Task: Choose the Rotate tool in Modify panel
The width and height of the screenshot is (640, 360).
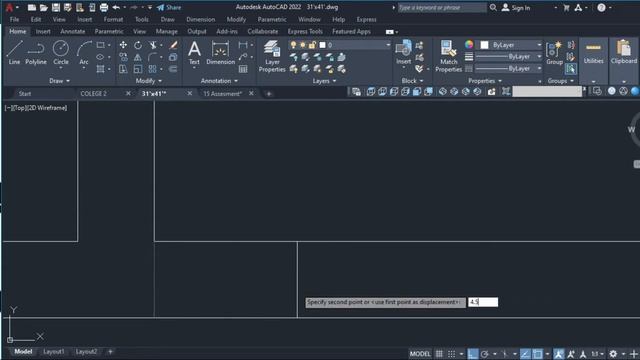Action: [x=138, y=45]
